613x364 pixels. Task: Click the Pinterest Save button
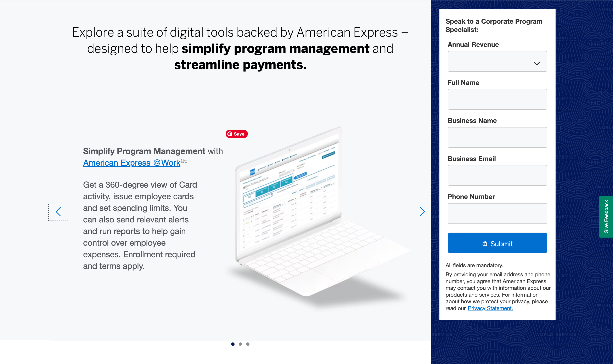pyautogui.click(x=236, y=134)
